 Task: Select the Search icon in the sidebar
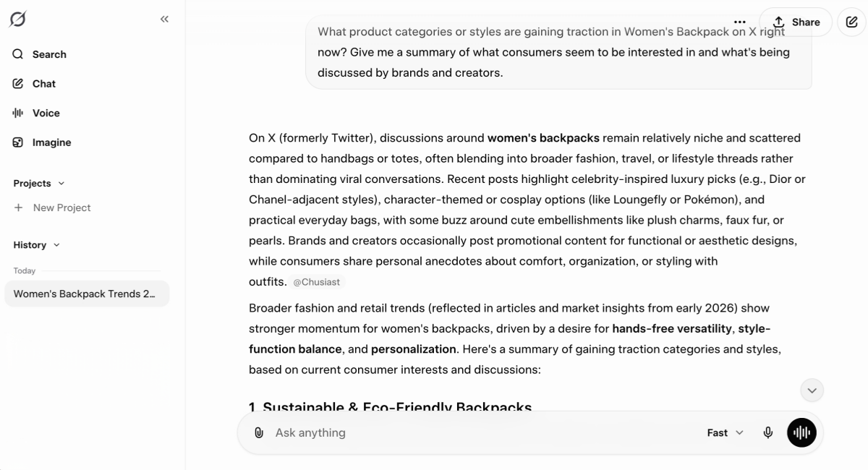[17, 54]
